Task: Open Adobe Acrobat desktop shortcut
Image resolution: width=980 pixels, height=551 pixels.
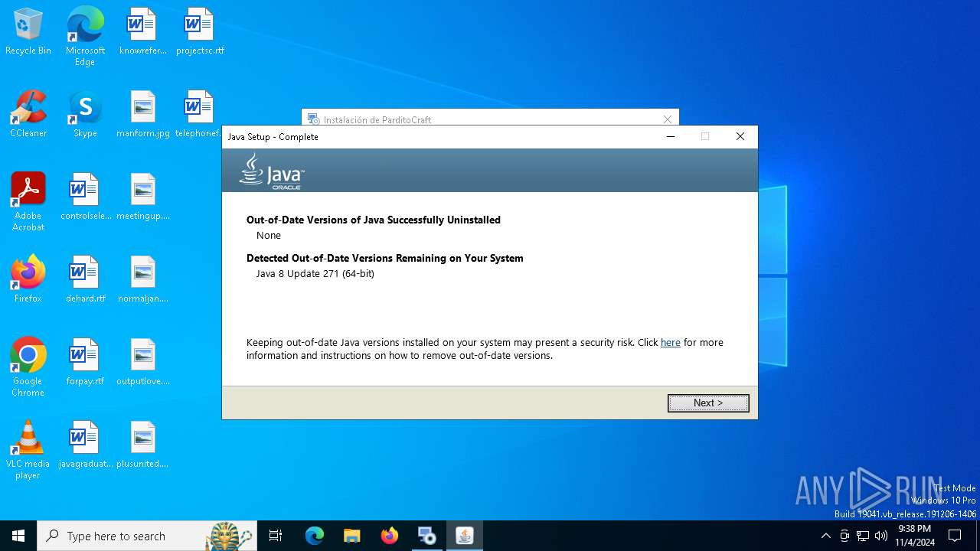Action: [28, 202]
